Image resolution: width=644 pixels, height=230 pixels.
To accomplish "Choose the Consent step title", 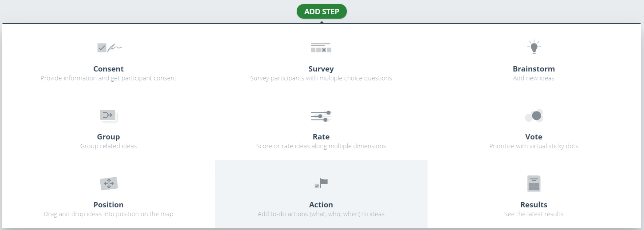I will (x=109, y=69).
